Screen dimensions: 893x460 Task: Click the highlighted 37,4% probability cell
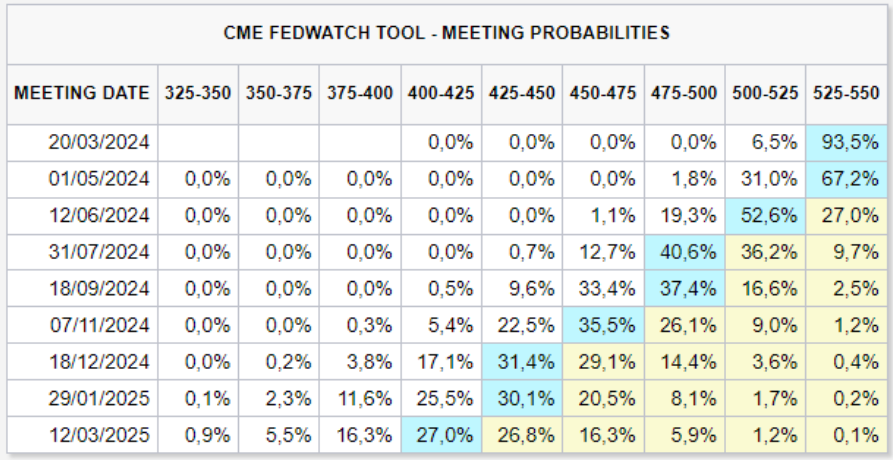684,289
